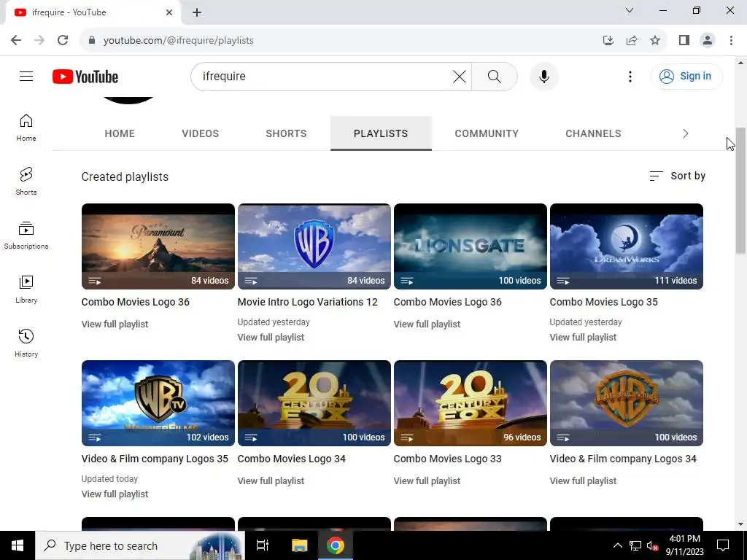Install YouTube app icon in address bar
This screenshot has width=747, height=560.
(x=608, y=41)
